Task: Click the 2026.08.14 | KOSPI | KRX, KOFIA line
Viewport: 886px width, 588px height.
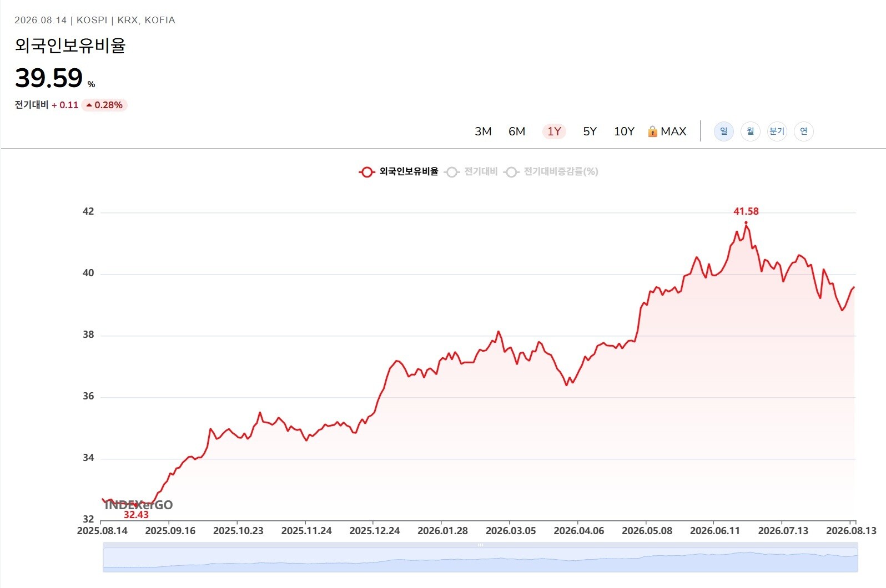Action: (95, 20)
